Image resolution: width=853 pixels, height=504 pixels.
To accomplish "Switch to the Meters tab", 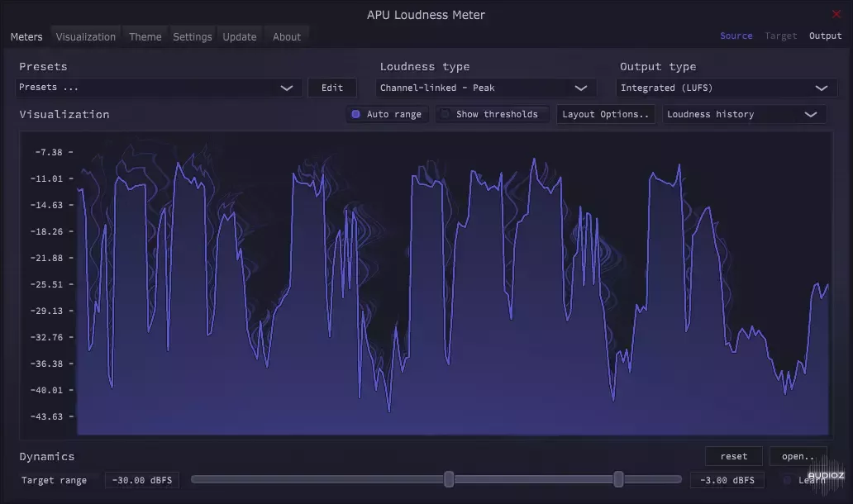I will [26, 36].
